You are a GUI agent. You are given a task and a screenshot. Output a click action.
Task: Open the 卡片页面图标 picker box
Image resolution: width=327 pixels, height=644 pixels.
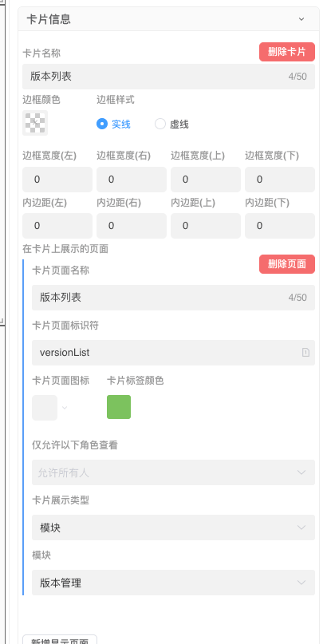45,408
